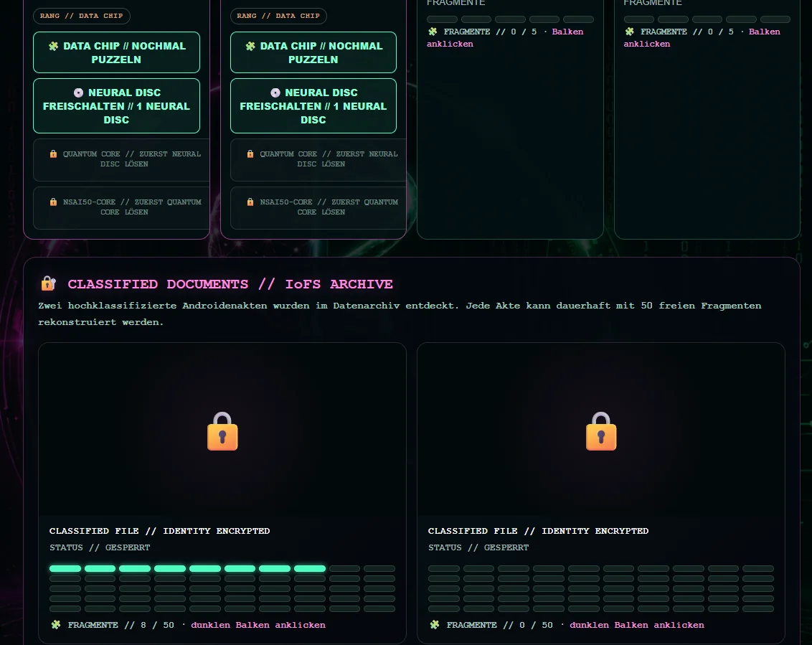Image resolution: width=812 pixels, height=645 pixels.
Task: Click the FRAGMENTE // 8 / 50 counter text
Action: 121,625
